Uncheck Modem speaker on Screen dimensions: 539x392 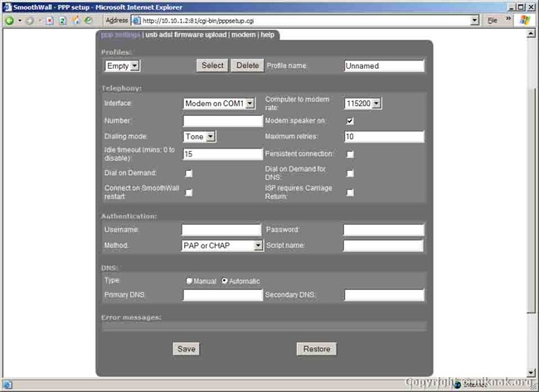350,121
